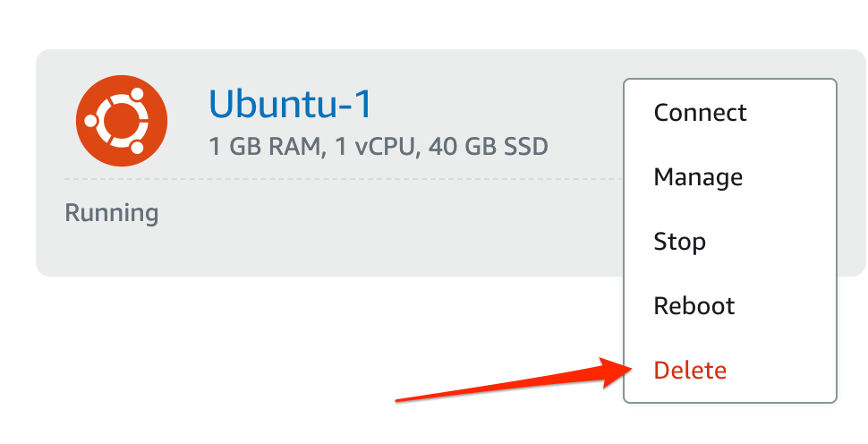Click the white circle symbol inside Ubuntu logo
The image size is (868, 444).
[x=121, y=121]
